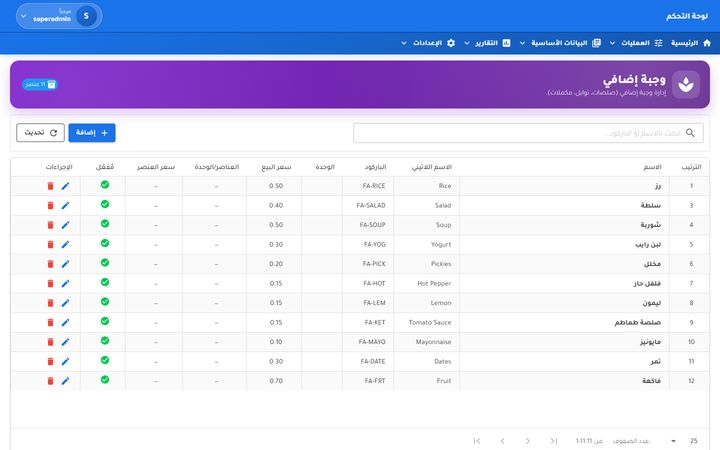Delete the Pickles row
The width and height of the screenshot is (720, 450).
(x=51, y=264)
